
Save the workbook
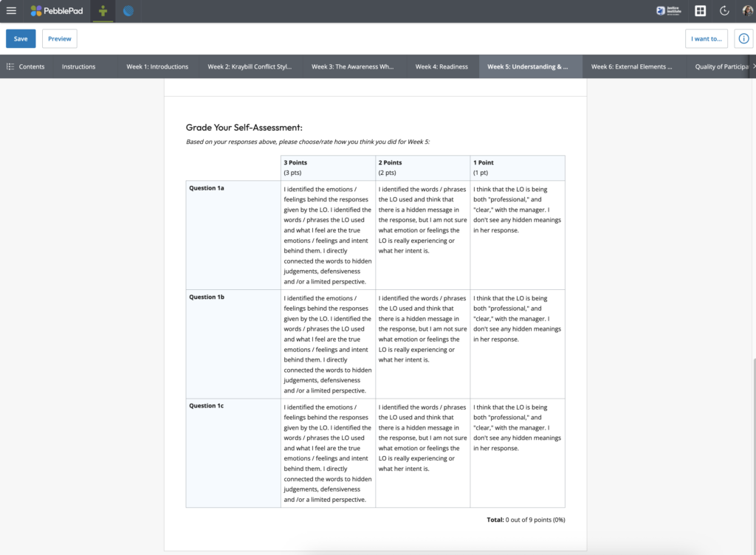click(21, 38)
